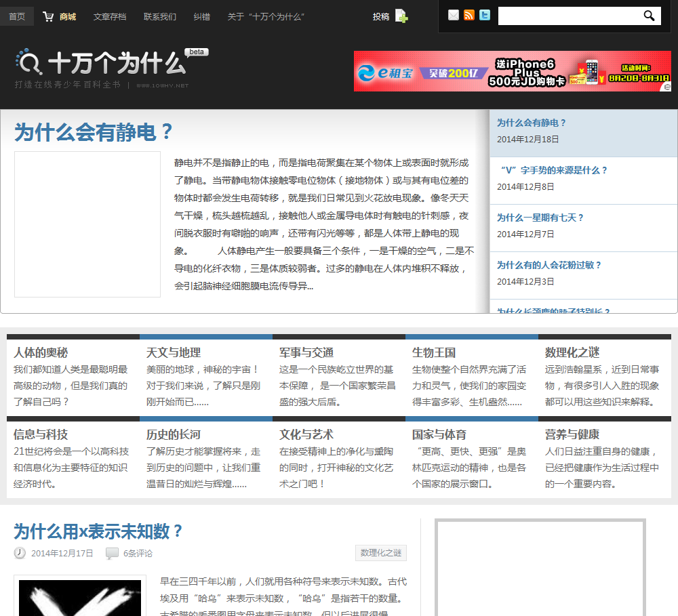The width and height of the screenshot is (678, 616).
Task: Go to the 首页 menu item
Action: pos(17,16)
